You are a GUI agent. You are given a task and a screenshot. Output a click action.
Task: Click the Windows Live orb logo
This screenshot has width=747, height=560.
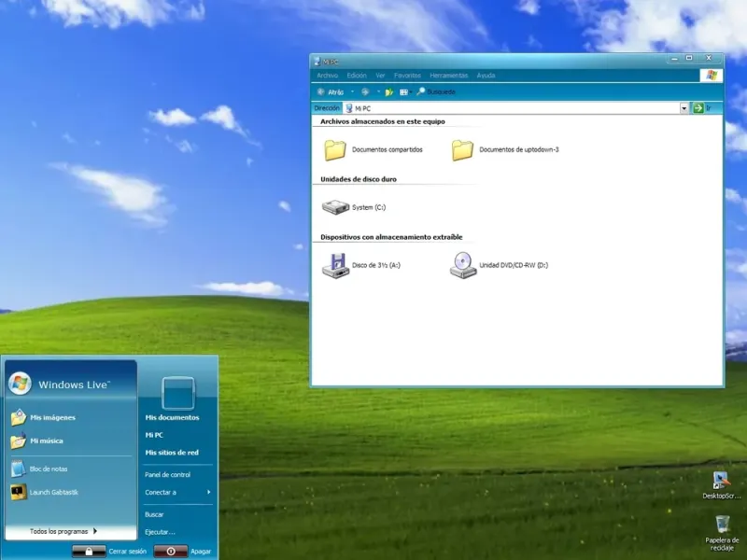coord(20,383)
